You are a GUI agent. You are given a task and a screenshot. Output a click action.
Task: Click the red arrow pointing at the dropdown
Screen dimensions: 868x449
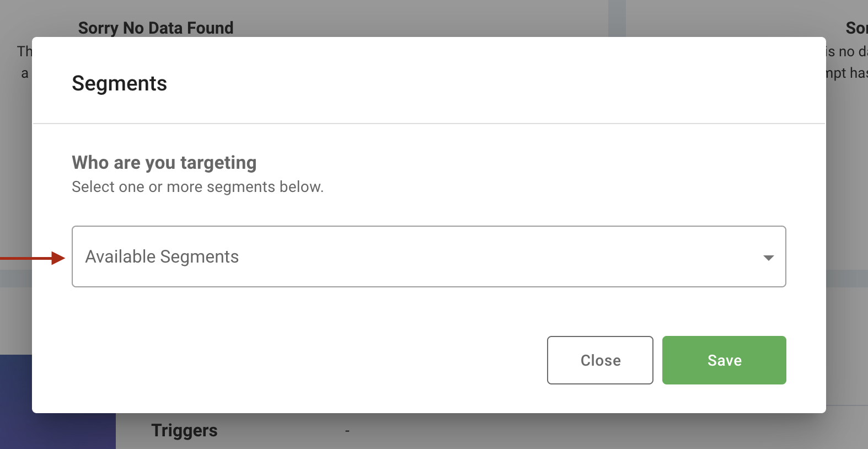point(33,258)
